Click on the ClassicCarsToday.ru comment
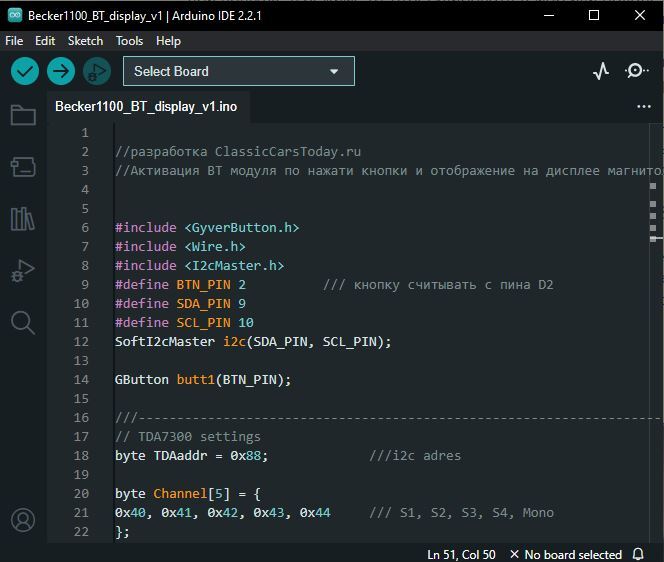Screen dimensions: 664x562 point(238,152)
